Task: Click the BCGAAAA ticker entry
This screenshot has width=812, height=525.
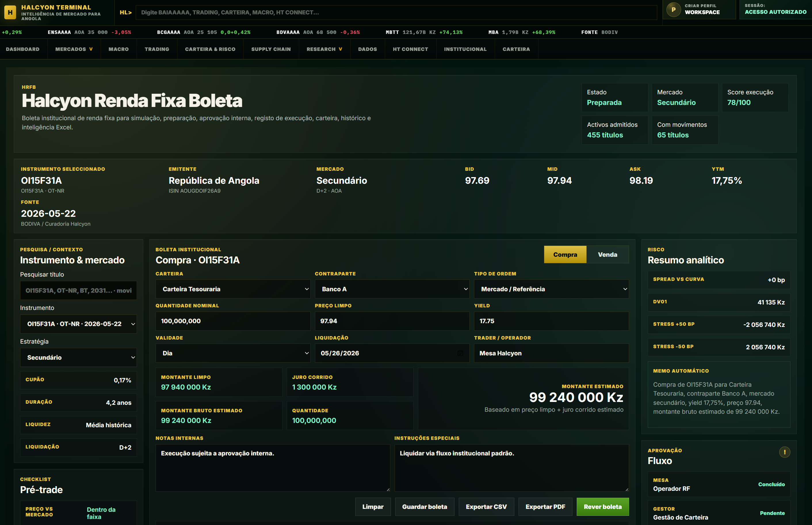Action: coord(204,32)
